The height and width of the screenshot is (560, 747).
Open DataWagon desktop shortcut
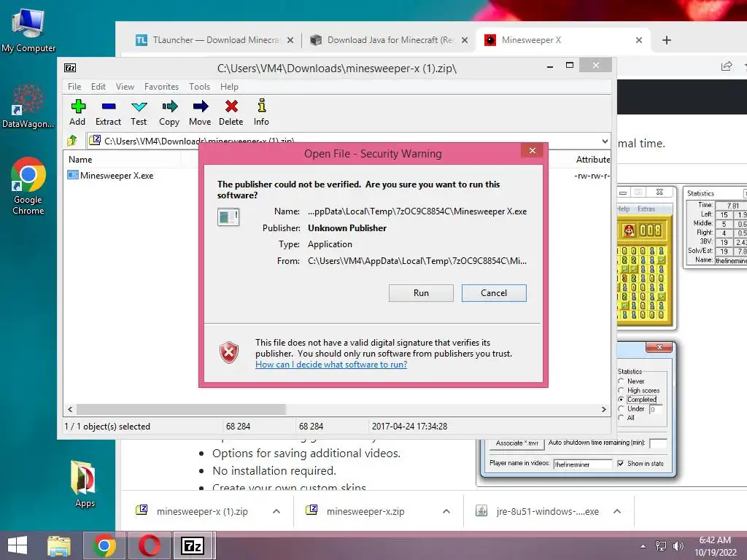(28, 106)
